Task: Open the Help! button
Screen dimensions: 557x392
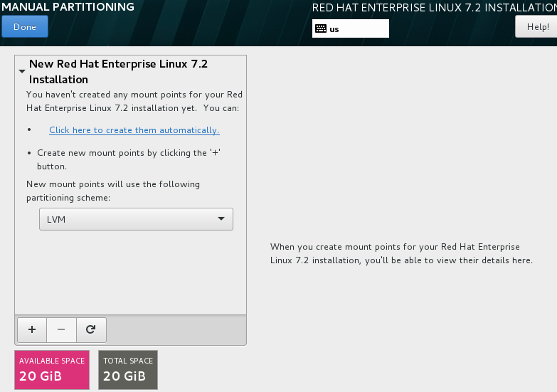Action: pos(538,26)
